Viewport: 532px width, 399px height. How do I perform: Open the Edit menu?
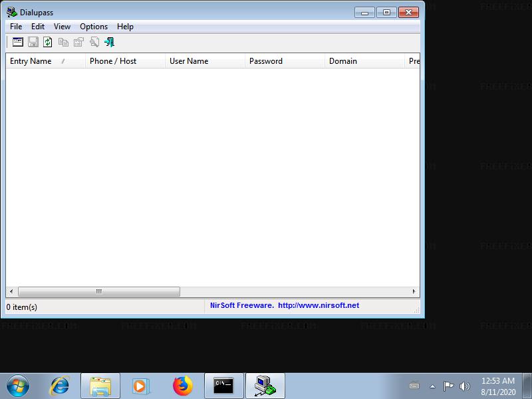click(38, 27)
